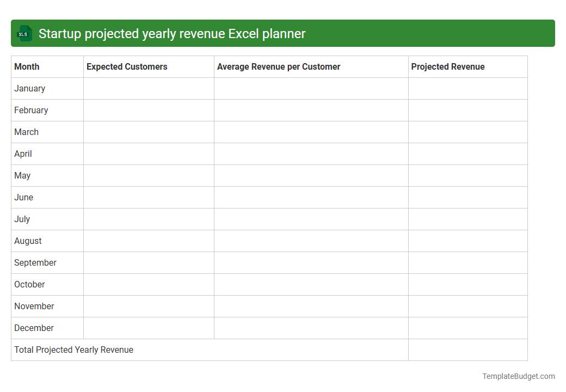The width and height of the screenshot is (566, 392).
Task: Click the Average Revenue per Customer header
Action: (x=279, y=66)
